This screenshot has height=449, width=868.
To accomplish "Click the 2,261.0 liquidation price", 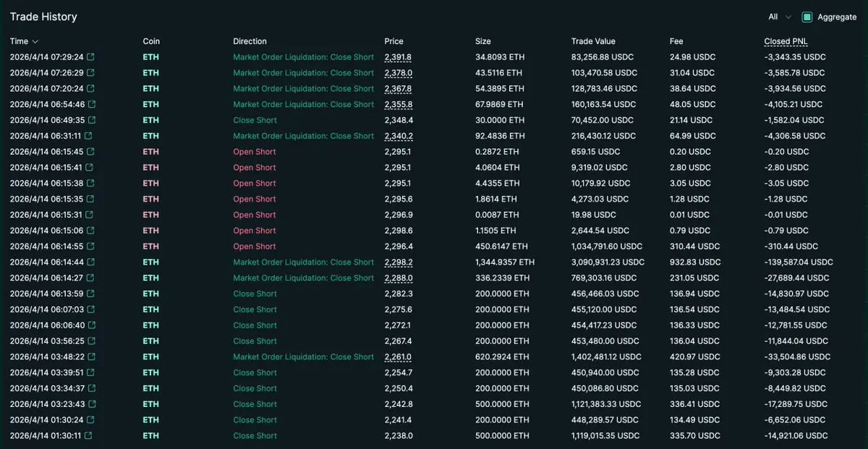I will tap(398, 357).
